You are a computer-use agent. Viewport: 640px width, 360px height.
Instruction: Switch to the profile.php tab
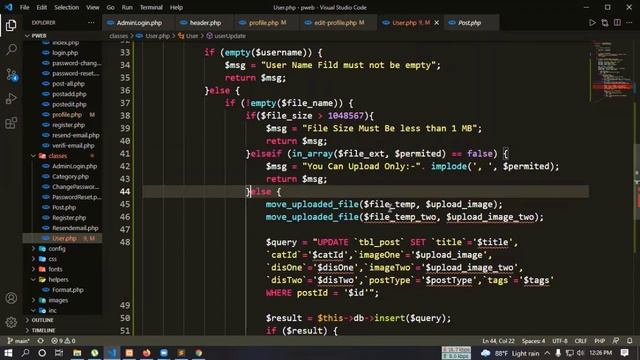267,23
